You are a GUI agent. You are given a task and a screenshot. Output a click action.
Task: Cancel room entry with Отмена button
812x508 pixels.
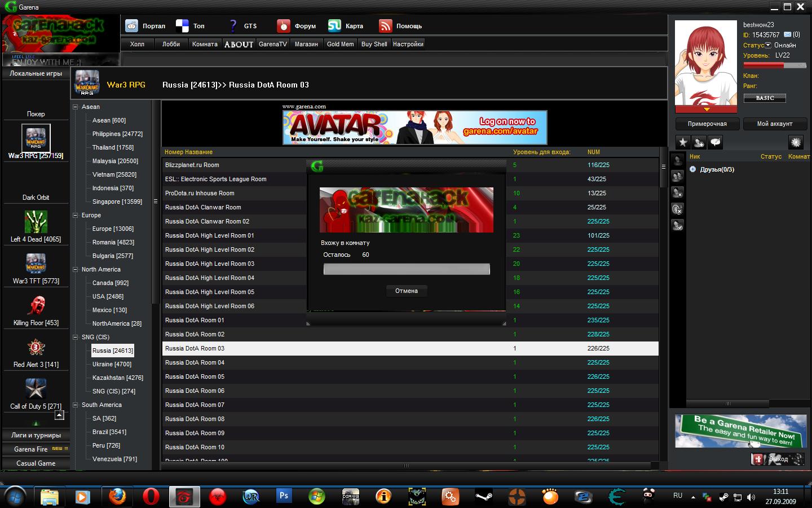pyautogui.click(x=407, y=291)
